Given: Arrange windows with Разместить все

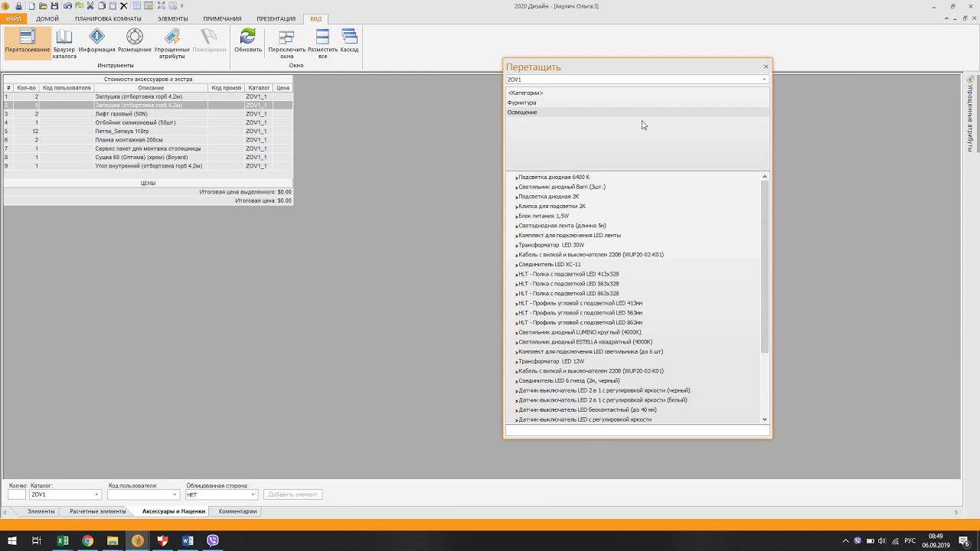Looking at the screenshot, I should [322, 43].
